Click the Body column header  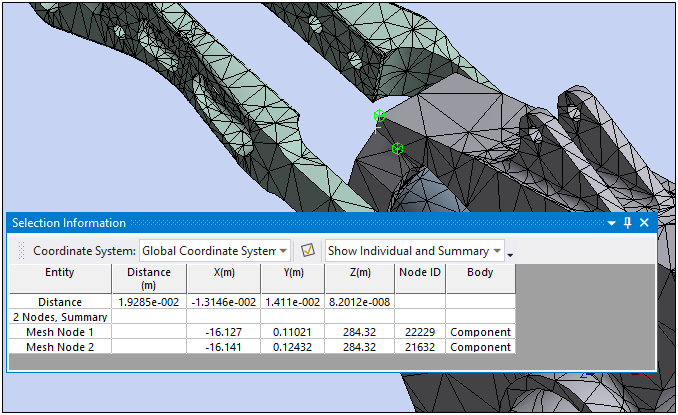click(x=480, y=278)
